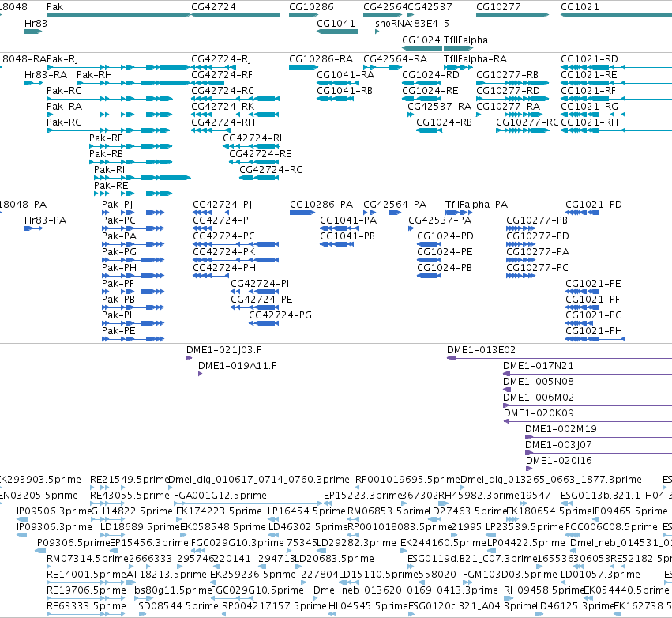This screenshot has width=672, height=618.
Task: Click transcript CG42724-RF label
Action: [x=222, y=75]
